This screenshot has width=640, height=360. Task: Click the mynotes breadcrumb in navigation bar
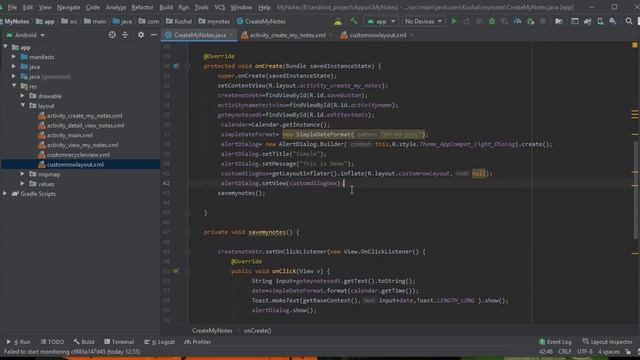[x=214, y=21]
